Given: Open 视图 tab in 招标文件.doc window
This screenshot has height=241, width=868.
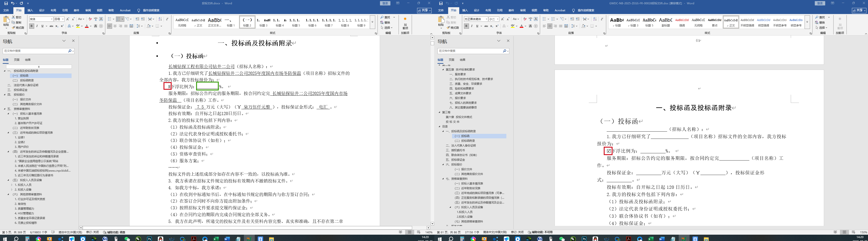Looking at the screenshot, I should [534, 10].
